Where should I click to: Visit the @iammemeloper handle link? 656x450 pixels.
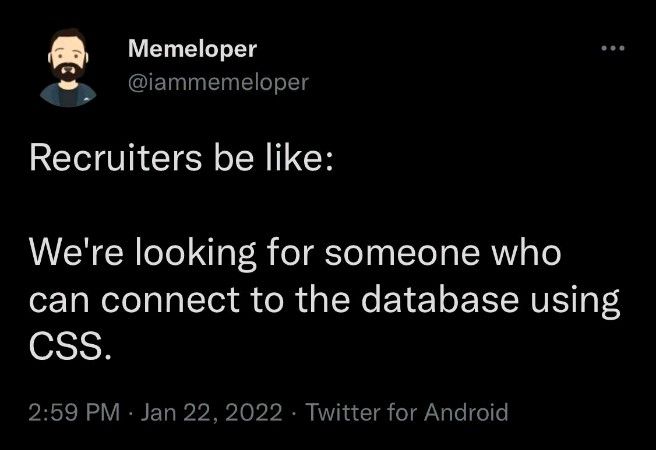click(x=218, y=82)
